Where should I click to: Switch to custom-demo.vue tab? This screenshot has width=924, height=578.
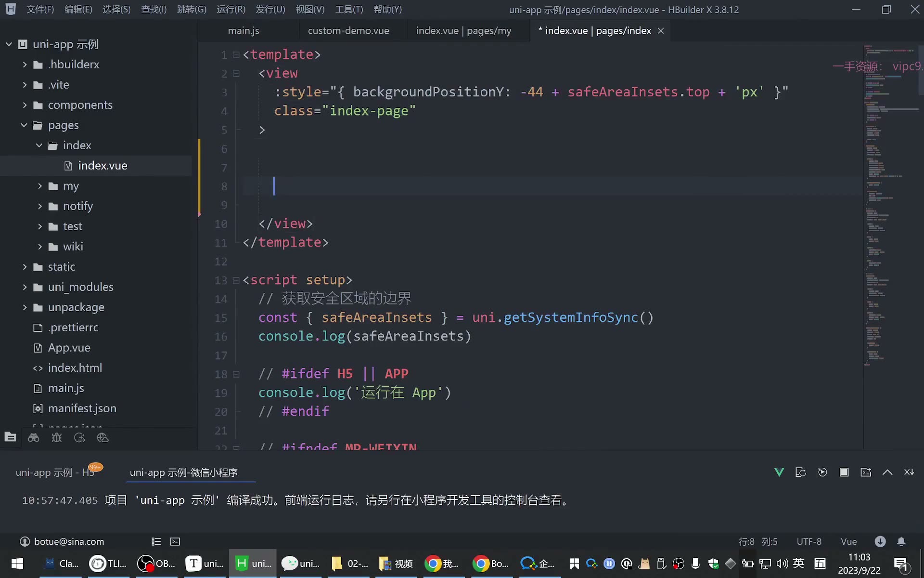[348, 30]
